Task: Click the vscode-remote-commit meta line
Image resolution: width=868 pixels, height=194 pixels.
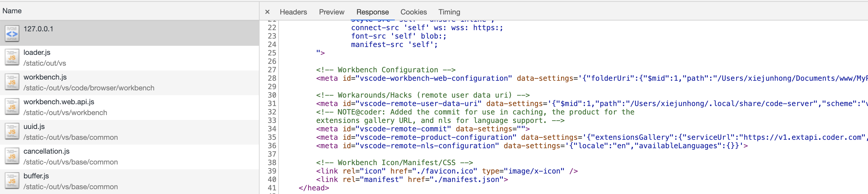Action: pyautogui.click(x=423, y=129)
